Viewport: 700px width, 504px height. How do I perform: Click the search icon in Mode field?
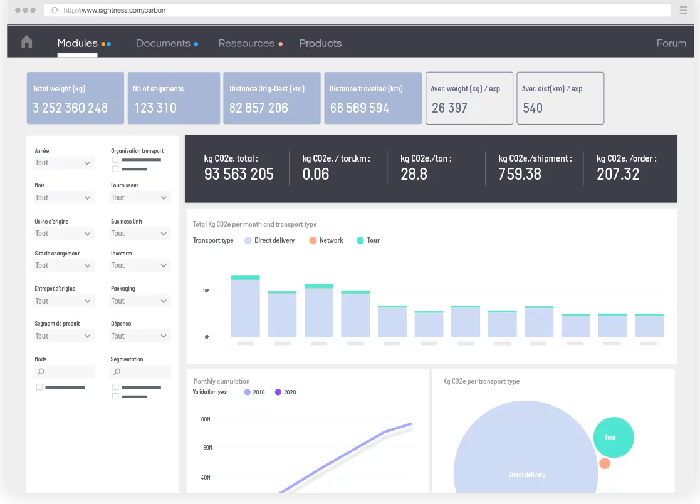point(41,371)
